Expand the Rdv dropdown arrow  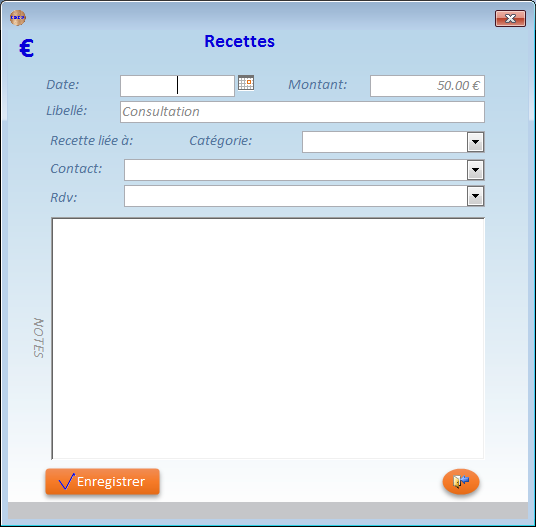point(475,196)
